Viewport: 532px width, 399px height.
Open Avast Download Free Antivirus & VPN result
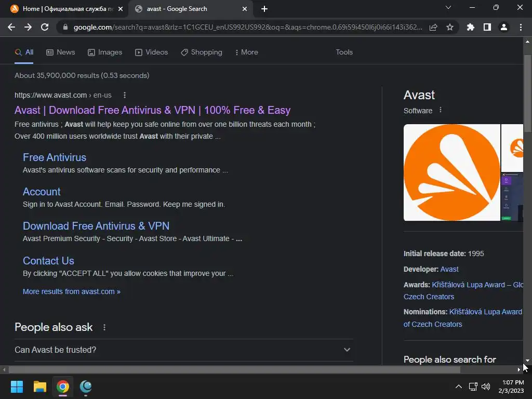152,110
